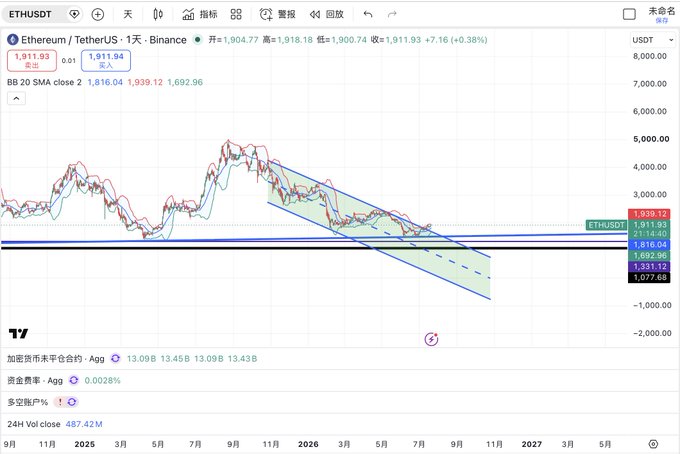Click the red 1,939.12 price label
The height and width of the screenshot is (454, 680).
pos(649,214)
